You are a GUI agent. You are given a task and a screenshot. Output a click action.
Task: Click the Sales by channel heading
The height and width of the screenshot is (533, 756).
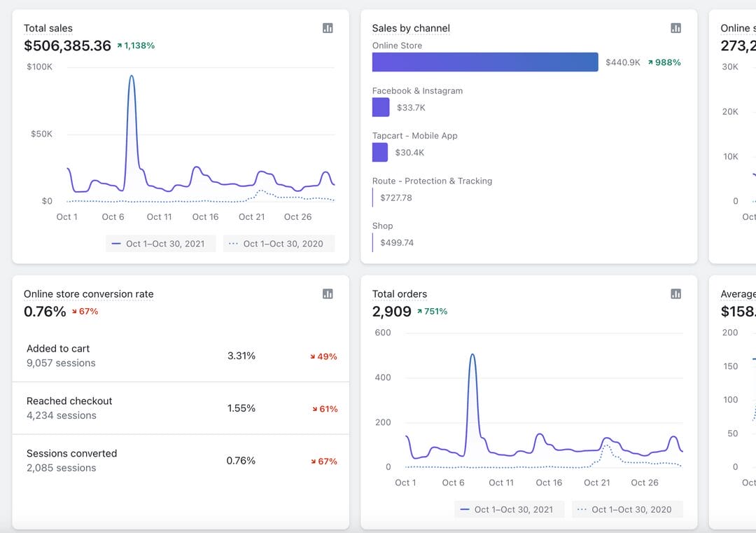click(x=411, y=29)
